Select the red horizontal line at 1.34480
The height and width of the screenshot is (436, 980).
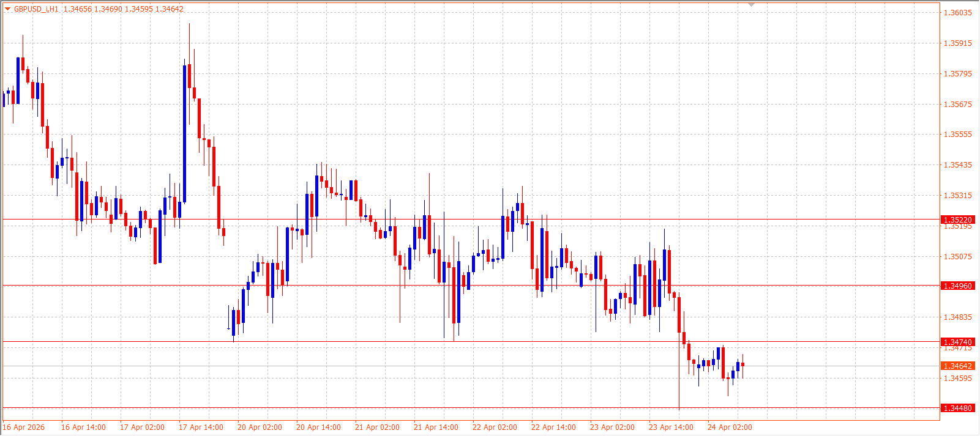point(471,408)
